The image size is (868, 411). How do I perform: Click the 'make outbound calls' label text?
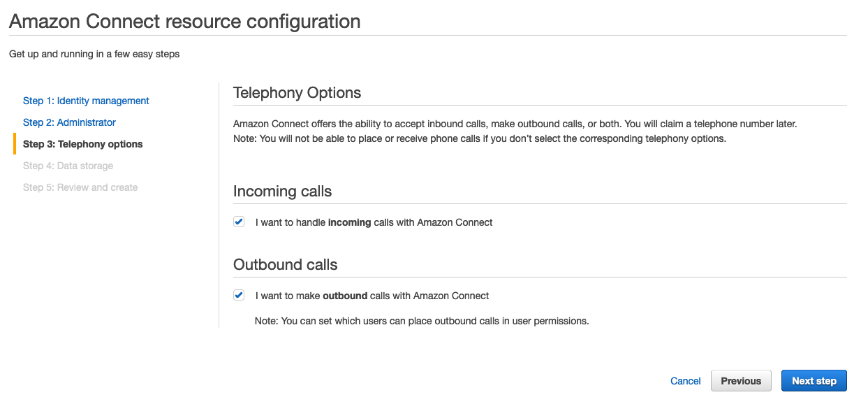pyautogui.click(x=372, y=296)
